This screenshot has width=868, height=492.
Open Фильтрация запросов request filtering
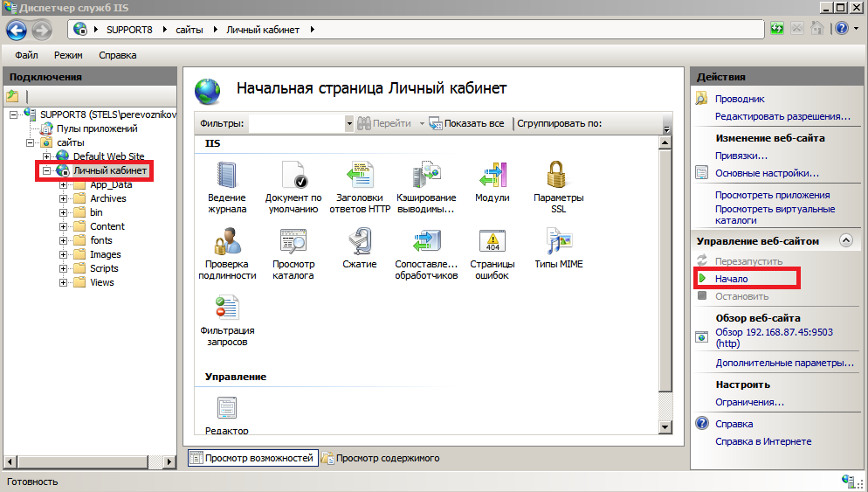[227, 320]
